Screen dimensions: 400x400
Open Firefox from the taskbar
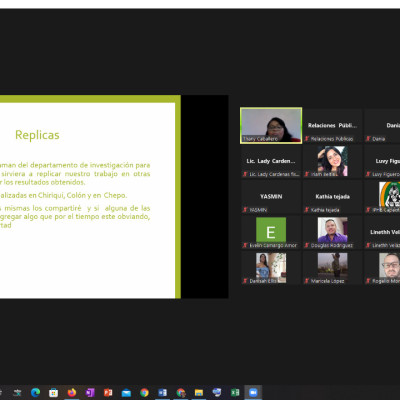[72, 392]
